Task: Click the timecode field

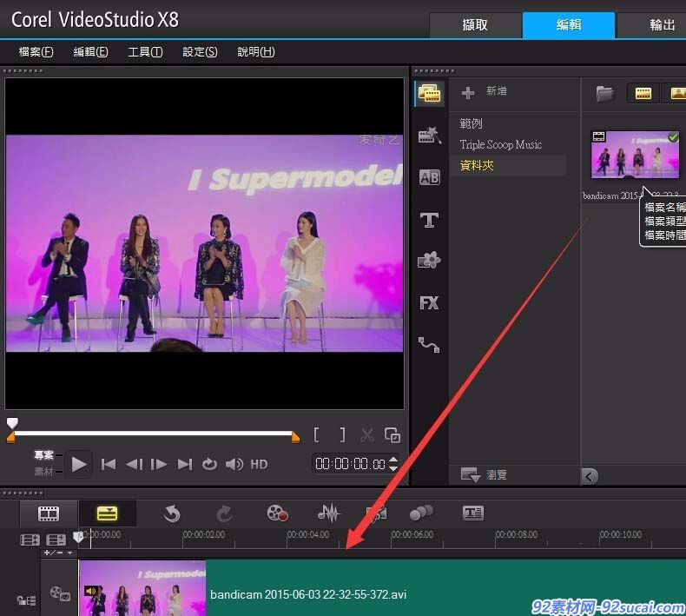Action: 350,464
